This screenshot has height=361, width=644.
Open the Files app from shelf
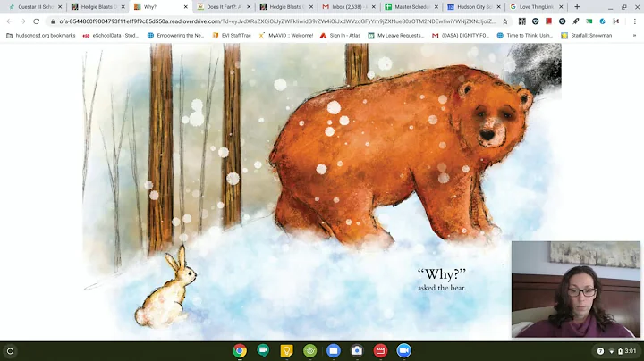click(x=334, y=351)
